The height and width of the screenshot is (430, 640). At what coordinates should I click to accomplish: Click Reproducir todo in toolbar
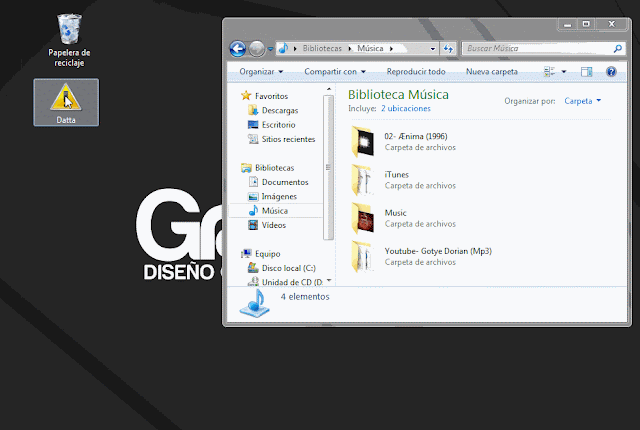point(416,71)
